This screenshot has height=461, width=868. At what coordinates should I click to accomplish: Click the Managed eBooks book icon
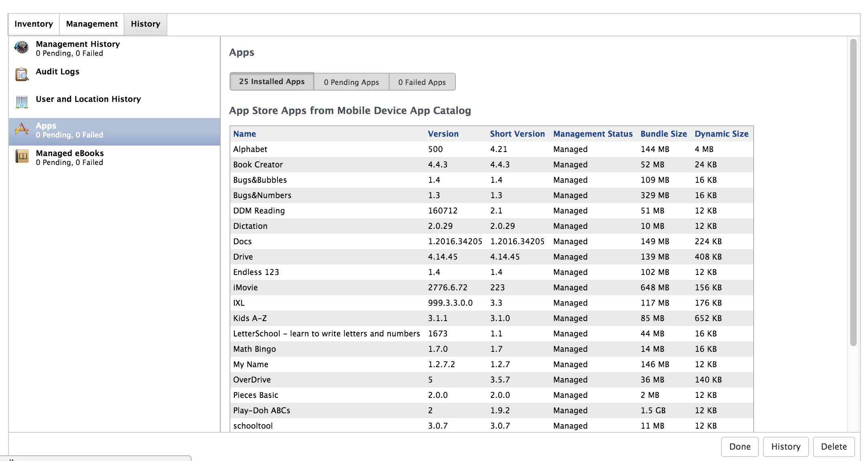(22, 156)
